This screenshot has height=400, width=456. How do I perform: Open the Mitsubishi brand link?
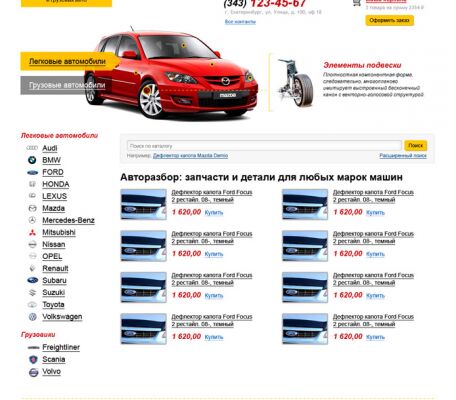pos(59,232)
